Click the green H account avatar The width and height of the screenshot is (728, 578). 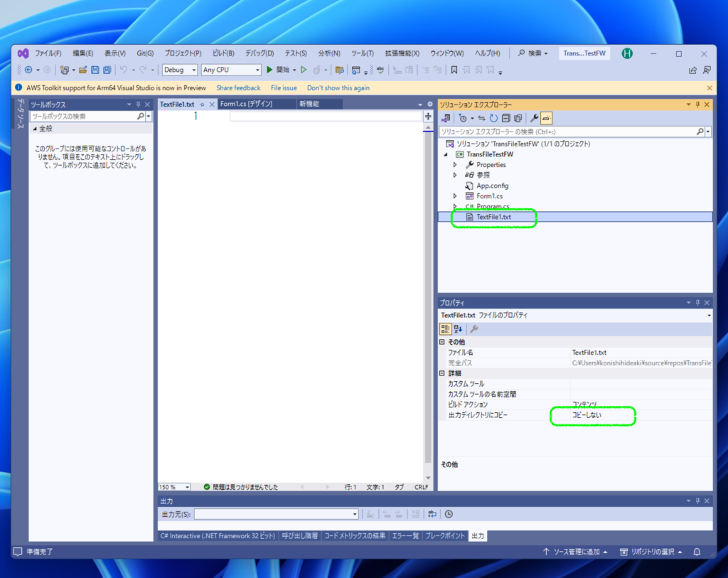click(x=627, y=53)
